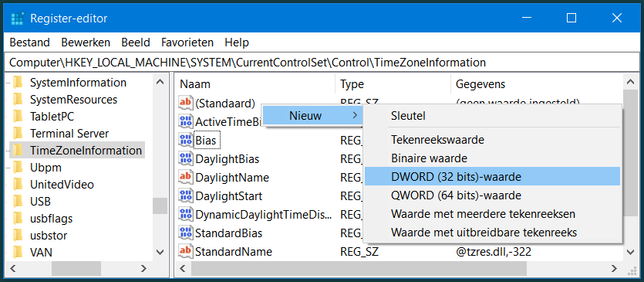
Task: Click the Naam column header
Action: [255, 84]
